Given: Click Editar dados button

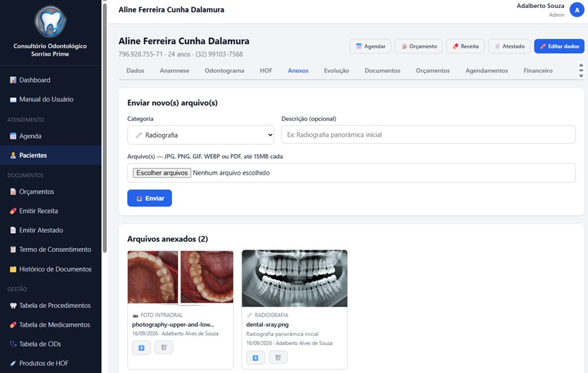Looking at the screenshot, I should [x=559, y=46].
